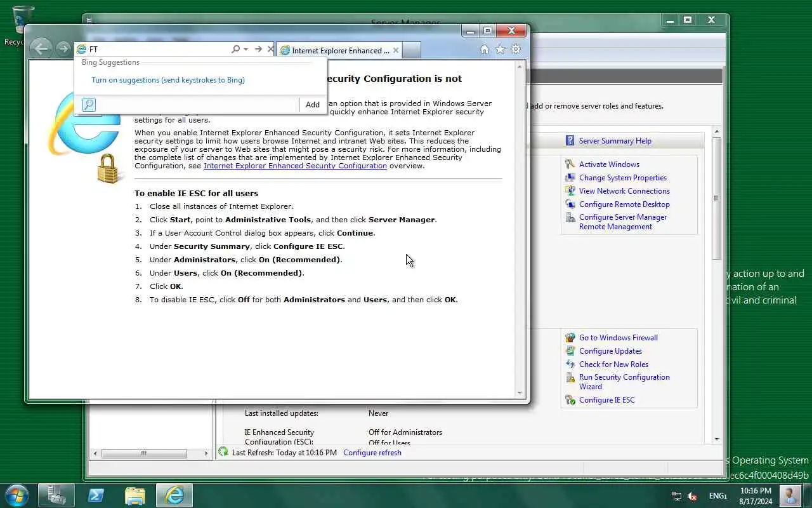Click the Configure IE ESC shield icon
The height and width of the screenshot is (508, 812).
570,400
